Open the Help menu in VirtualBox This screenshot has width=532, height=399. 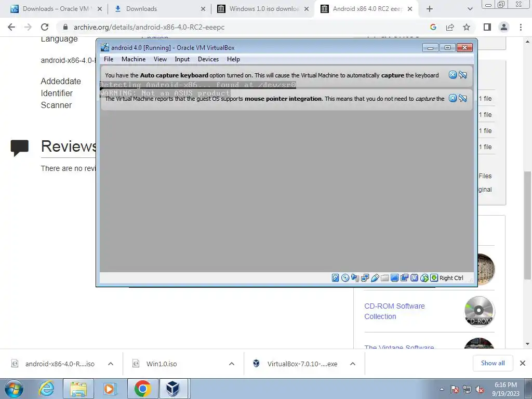click(x=233, y=59)
